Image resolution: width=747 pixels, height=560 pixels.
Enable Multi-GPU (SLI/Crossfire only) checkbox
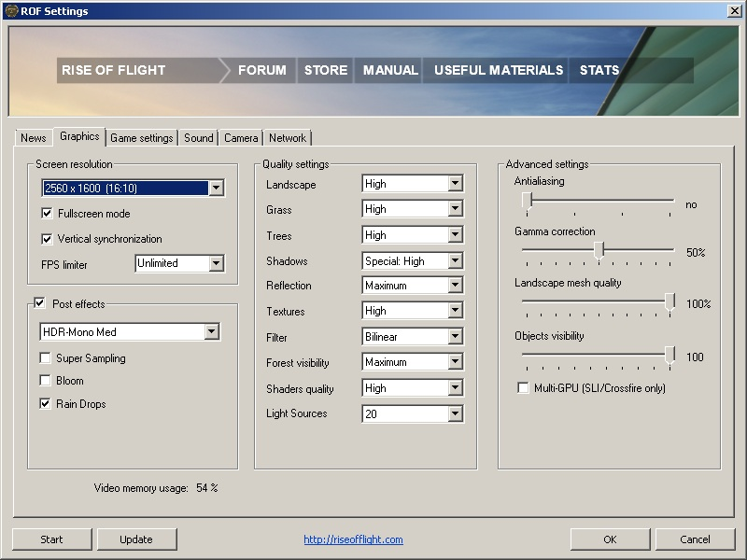[x=523, y=388]
